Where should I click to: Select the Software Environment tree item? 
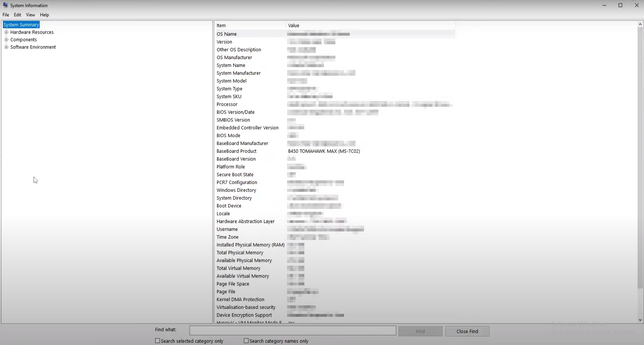tap(33, 47)
